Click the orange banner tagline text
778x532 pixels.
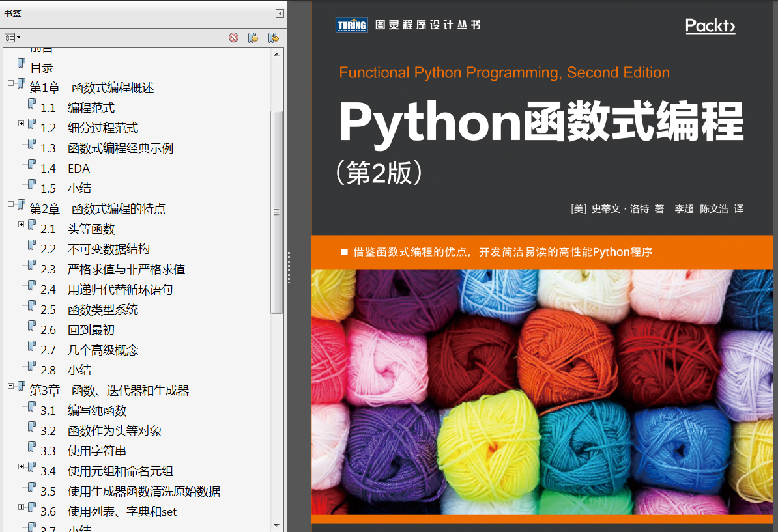pos(502,253)
